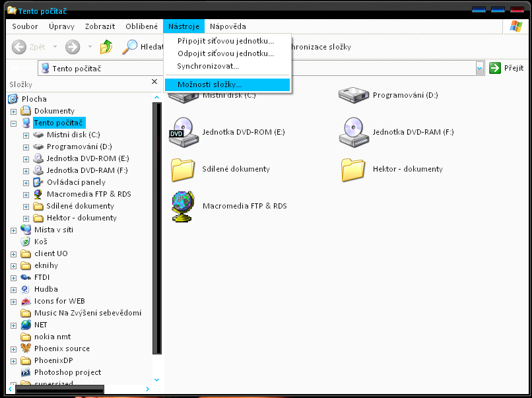Select Hudba in the folder tree
The image size is (532, 398).
[x=46, y=289]
